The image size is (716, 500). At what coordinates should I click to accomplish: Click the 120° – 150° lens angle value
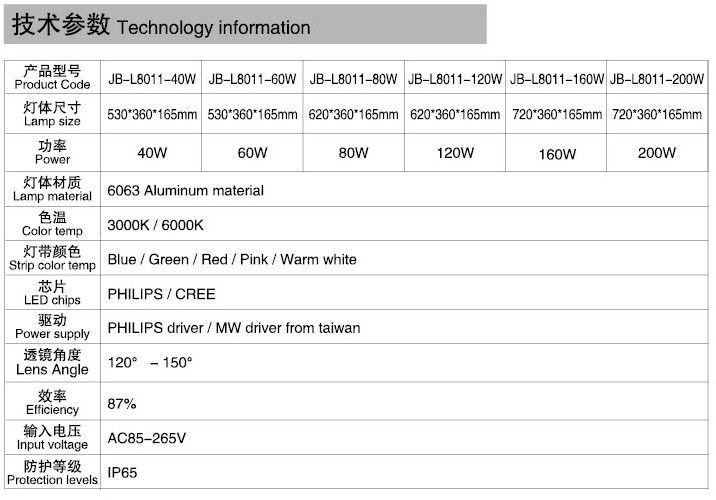coord(150,363)
